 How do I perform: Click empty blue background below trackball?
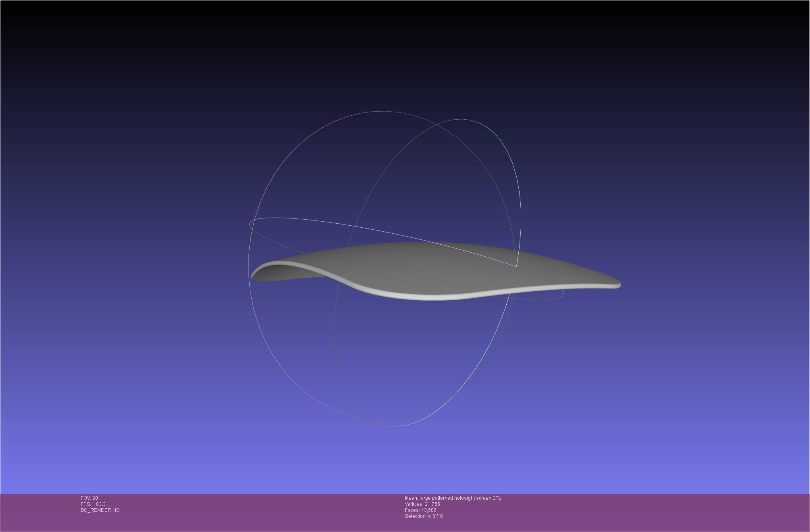tap(403, 463)
